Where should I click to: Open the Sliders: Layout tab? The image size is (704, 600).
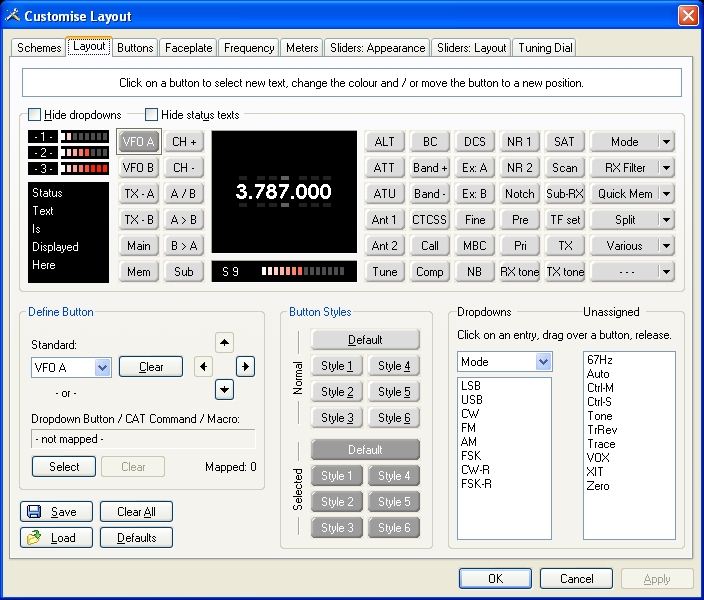[471, 48]
